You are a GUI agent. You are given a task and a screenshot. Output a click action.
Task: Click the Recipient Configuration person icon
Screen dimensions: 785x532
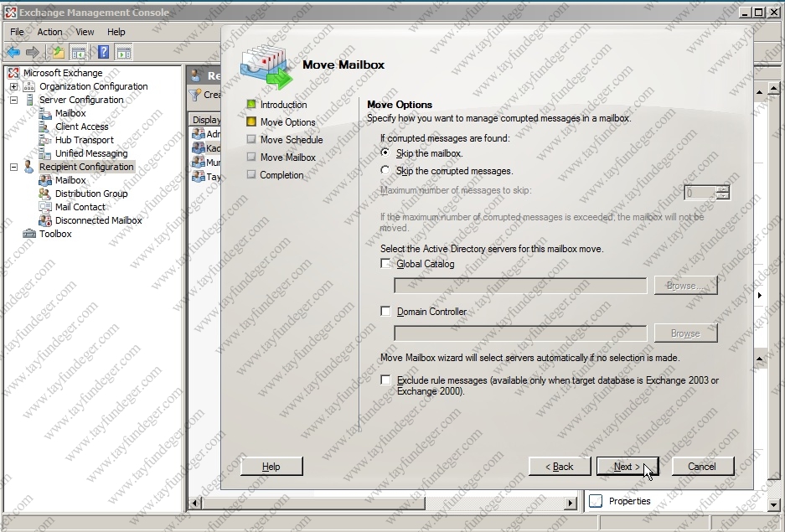(29, 167)
